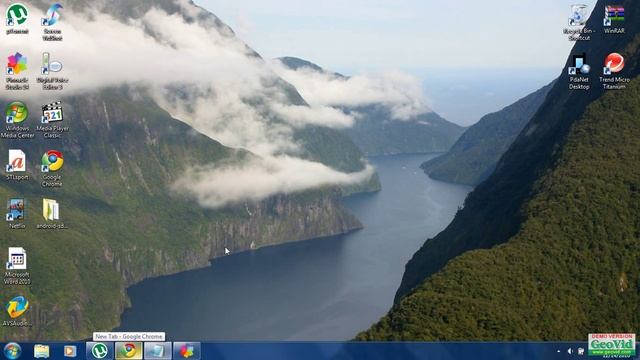Show hidden system tray icons arrow
The height and width of the screenshot is (360, 640).
point(558,351)
